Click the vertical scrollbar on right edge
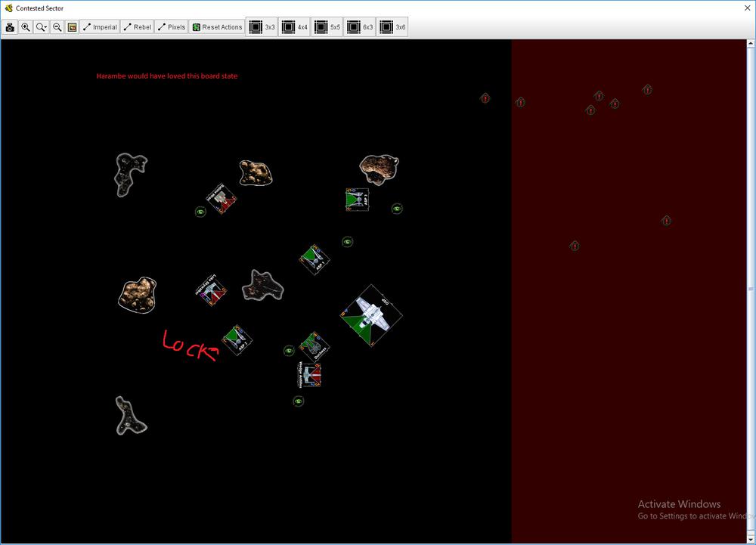756x545 pixels. pyautogui.click(x=751, y=289)
